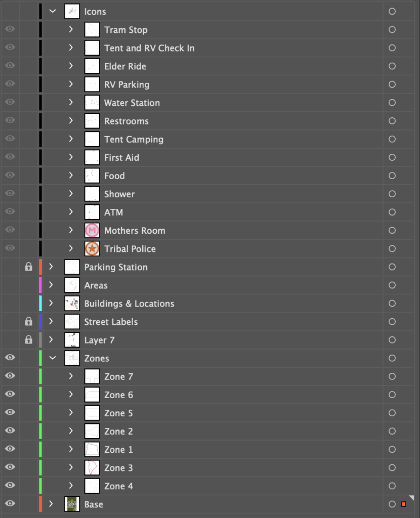Select the Tent and RV Check In sublayer
Screen dimensions: 420x518
click(149, 48)
